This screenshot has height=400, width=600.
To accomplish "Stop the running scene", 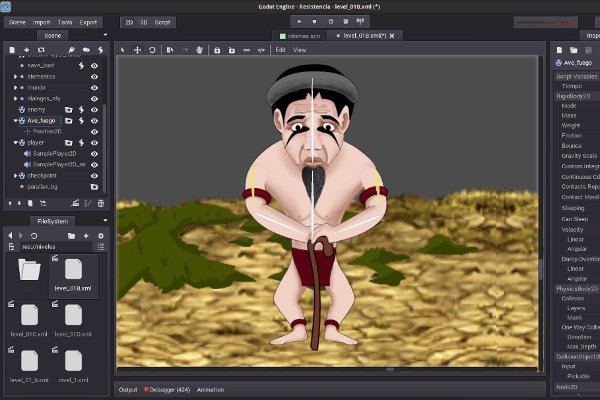I will 315,22.
